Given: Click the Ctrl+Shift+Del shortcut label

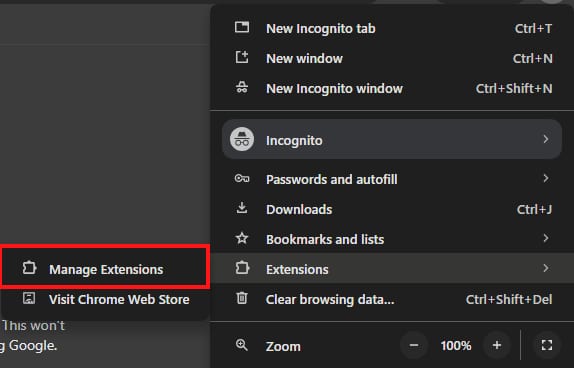Looking at the screenshot, I should pos(509,299).
